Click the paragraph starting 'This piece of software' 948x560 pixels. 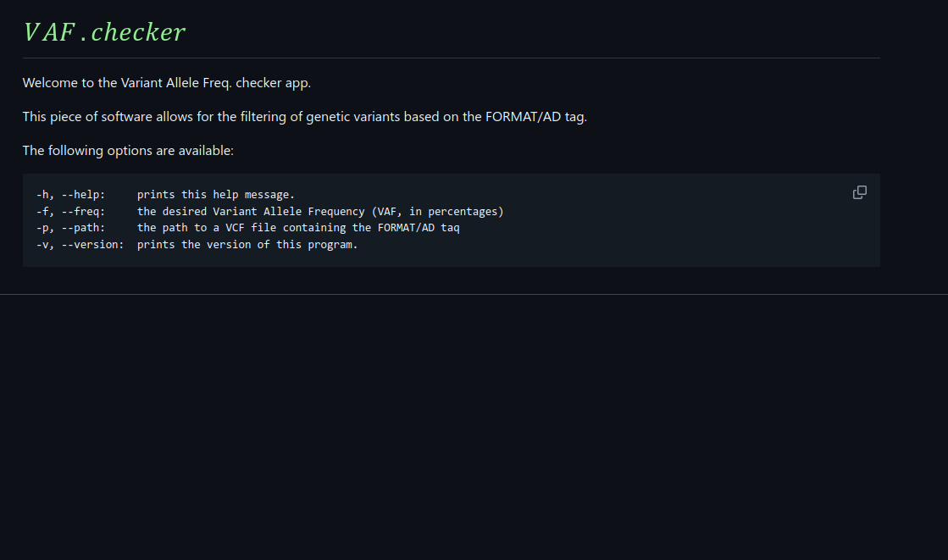304,117
